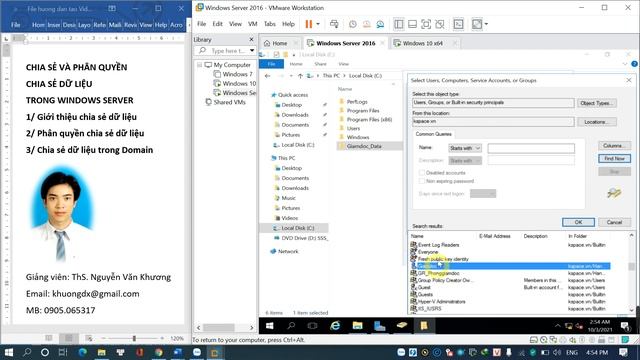Select Windows 7 in the VMware library
The height and width of the screenshot is (360, 640).
pos(237,74)
